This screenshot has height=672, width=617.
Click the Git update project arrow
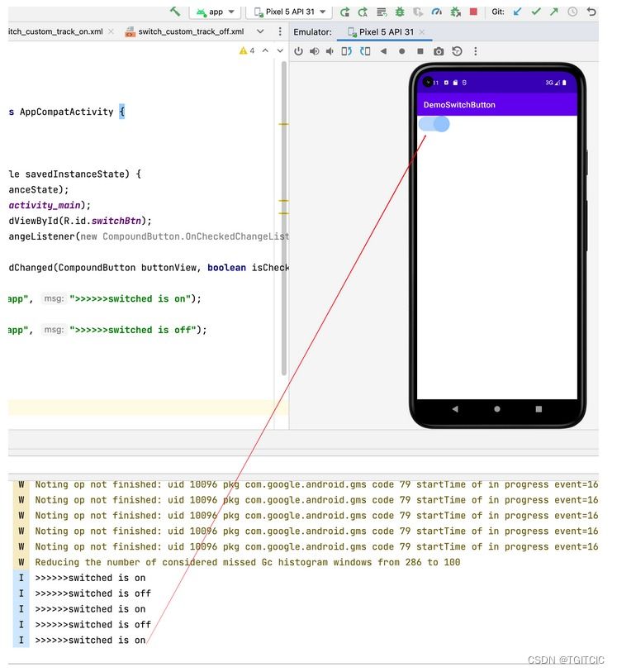pyautogui.click(x=517, y=12)
